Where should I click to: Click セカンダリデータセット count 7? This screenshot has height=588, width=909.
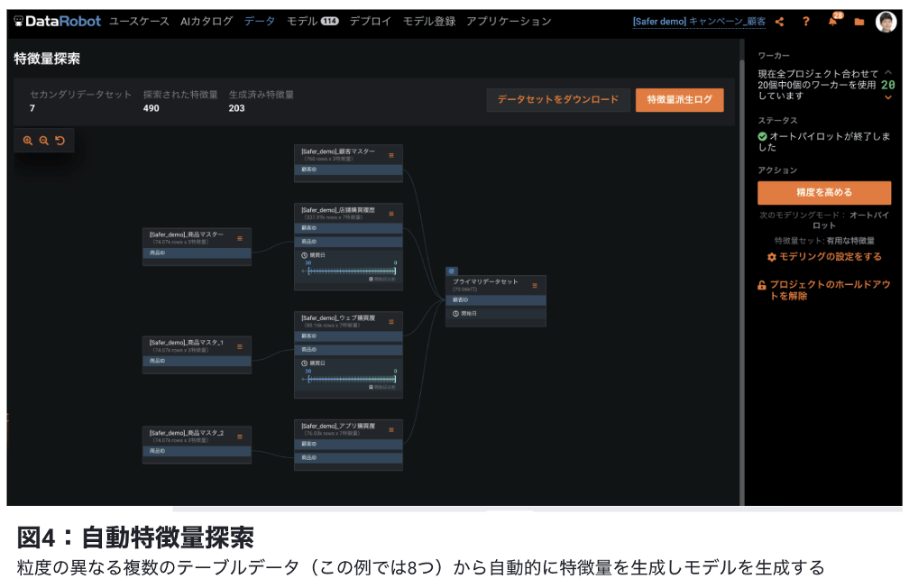(32, 108)
